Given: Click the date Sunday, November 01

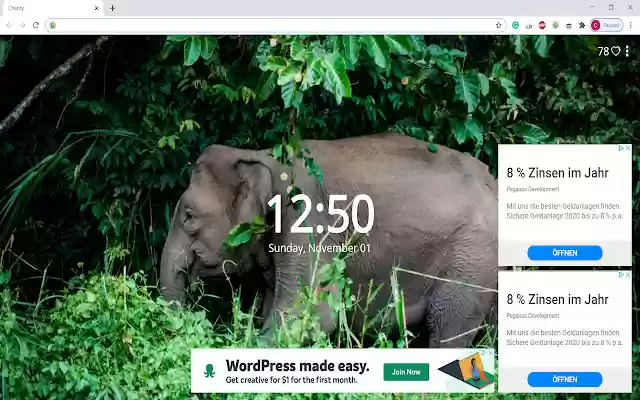Looking at the screenshot, I should point(320,248).
